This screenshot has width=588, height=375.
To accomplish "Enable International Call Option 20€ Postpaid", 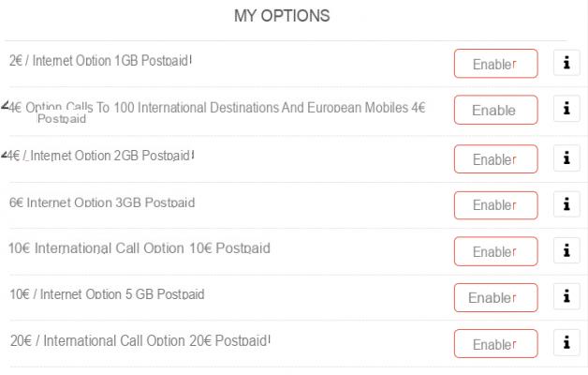I will tap(495, 344).
